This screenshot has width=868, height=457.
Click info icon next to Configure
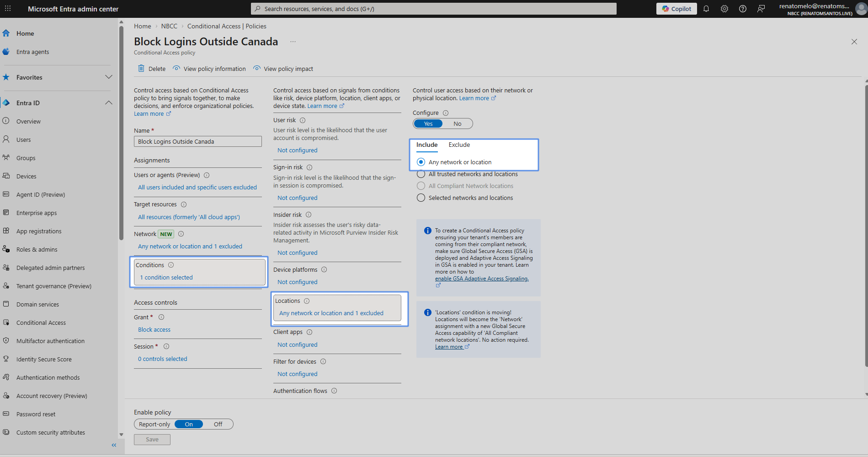(446, 113)
